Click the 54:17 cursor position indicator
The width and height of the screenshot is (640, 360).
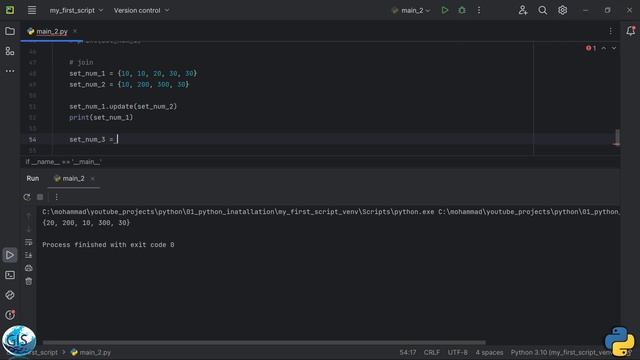click(x=408, y=352)
